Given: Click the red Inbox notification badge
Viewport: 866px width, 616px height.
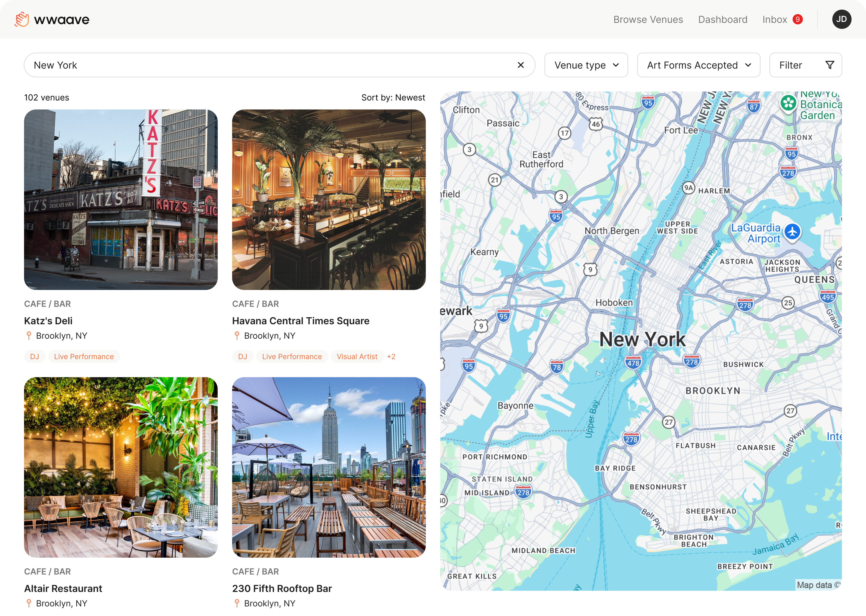Looking at the screenshot, I should click(797, 19).
